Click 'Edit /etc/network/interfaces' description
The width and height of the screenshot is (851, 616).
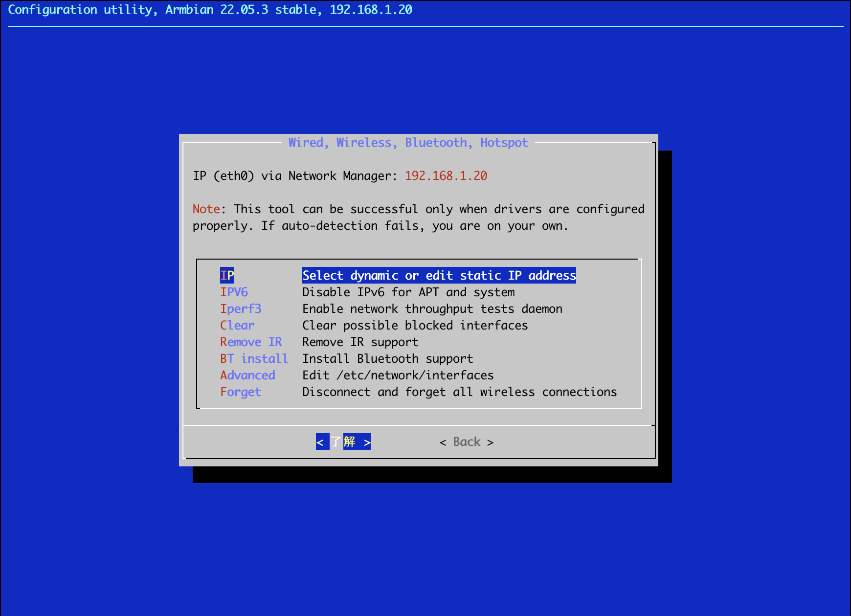coord(398,375)
